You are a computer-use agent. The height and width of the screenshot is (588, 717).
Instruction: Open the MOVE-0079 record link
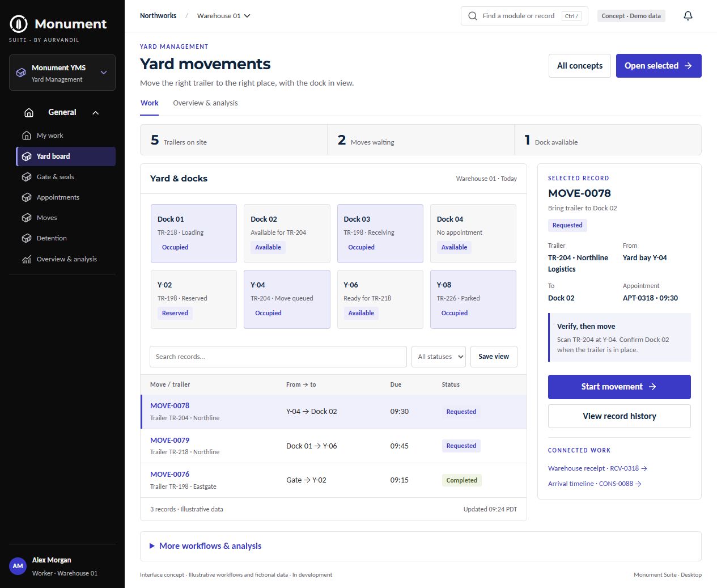169,441
